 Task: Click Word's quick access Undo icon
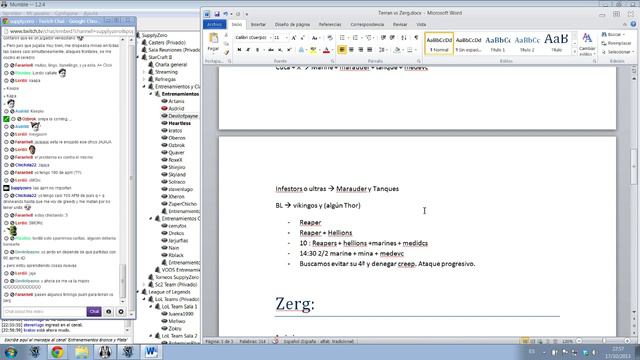point(225,14)
